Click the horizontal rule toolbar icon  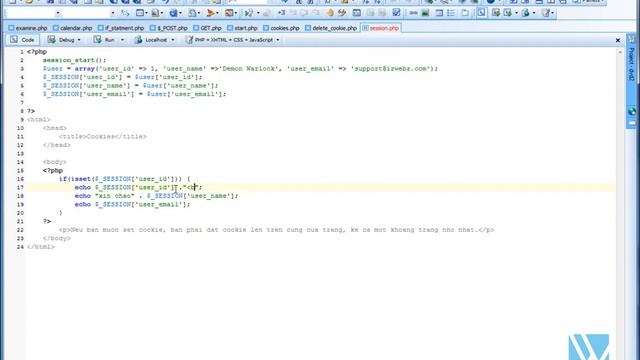click(x=413, y=13)
